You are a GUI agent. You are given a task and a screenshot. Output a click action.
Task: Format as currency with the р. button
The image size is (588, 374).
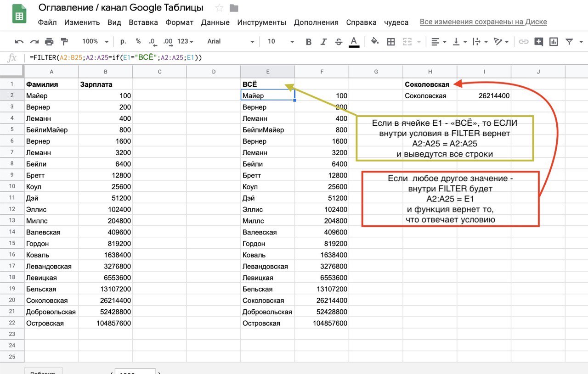pos(123,41)
